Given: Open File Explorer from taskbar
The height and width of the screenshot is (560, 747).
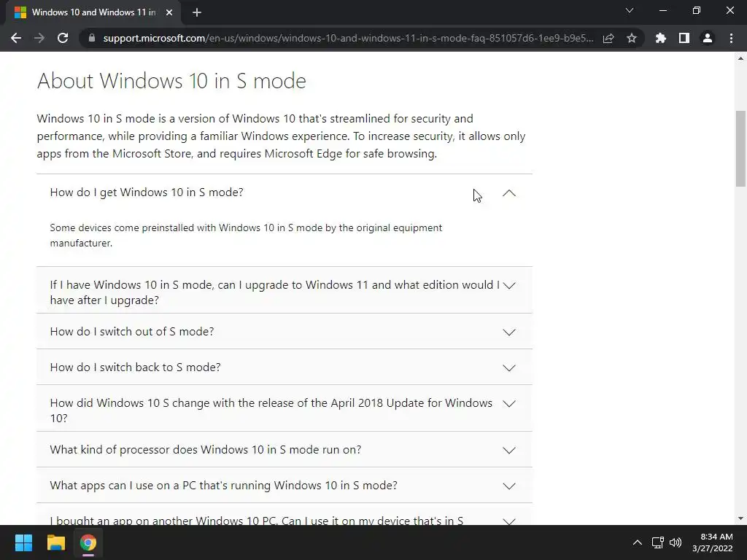Looking at the screenshot, I should [x=55, y=542].
